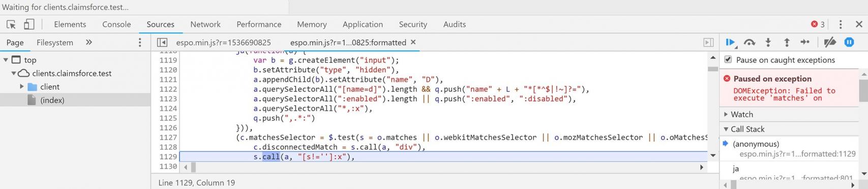Select the Sources tab
The width and height of the screenshot is (868, 189).
click(x=160, y=24)
